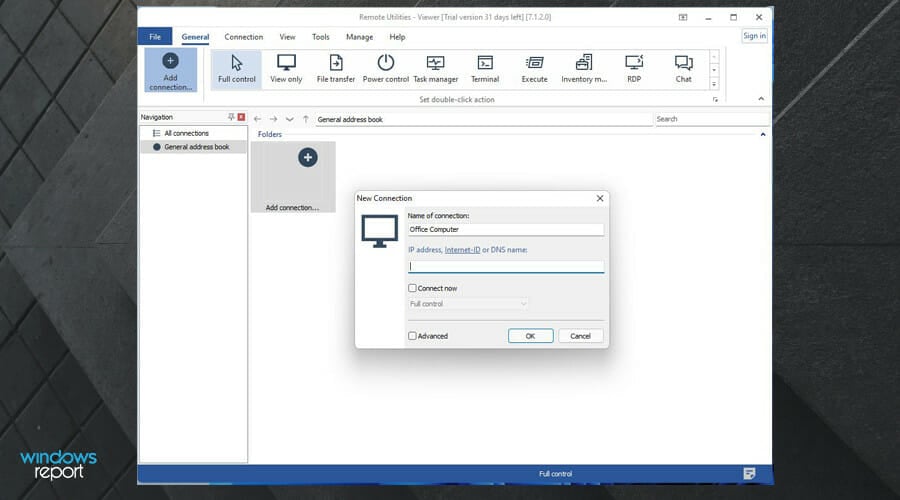Select the View only mode icon
The height and width of the screenshot is (500, 900).
click(x=286, y=69)
